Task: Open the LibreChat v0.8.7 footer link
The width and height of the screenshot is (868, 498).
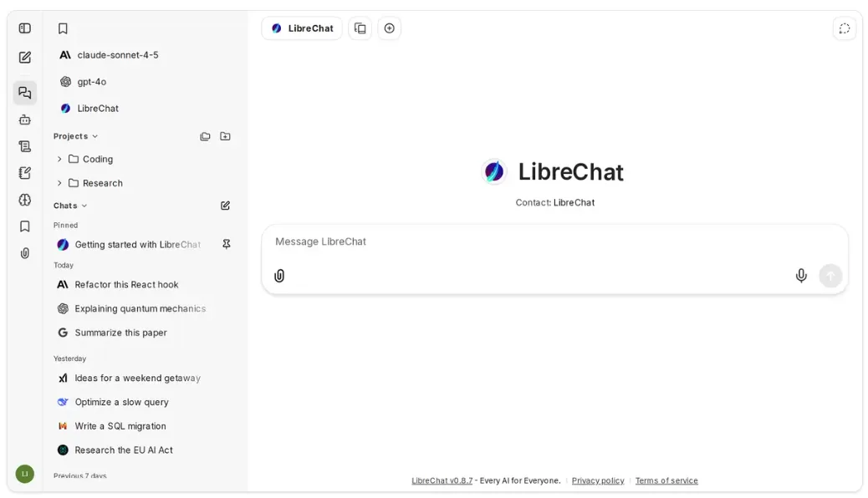Action: 442,480
